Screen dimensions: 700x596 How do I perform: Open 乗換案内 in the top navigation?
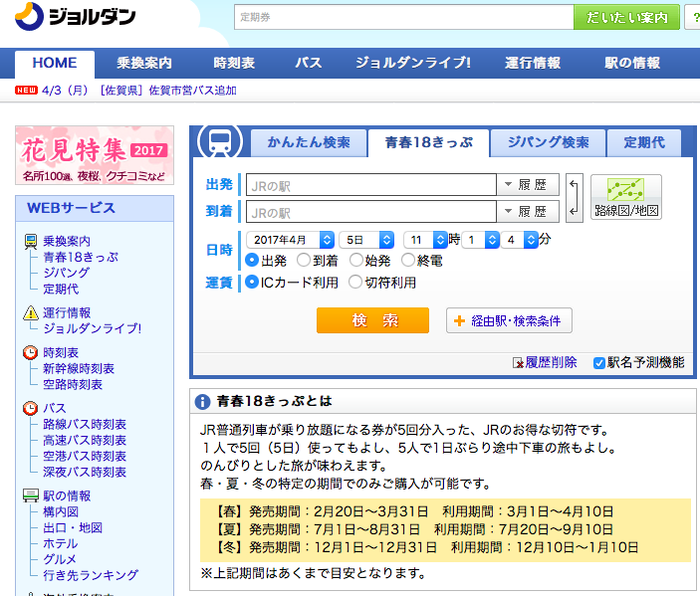(144, 64)
